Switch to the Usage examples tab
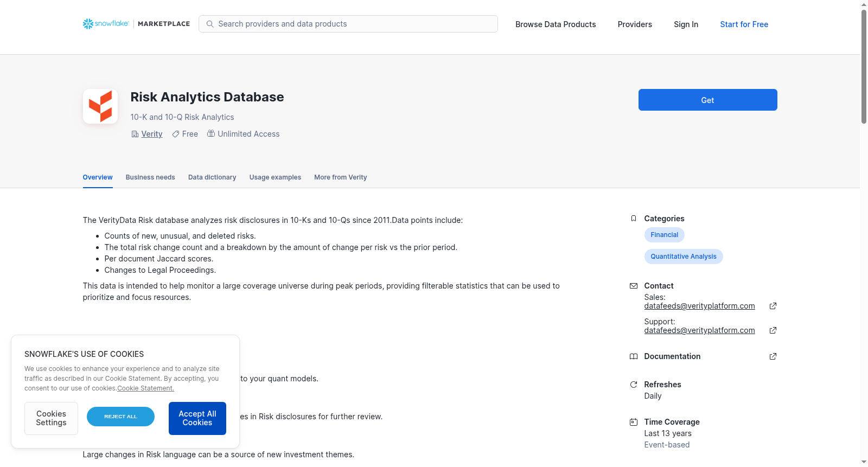 point(275,177)
